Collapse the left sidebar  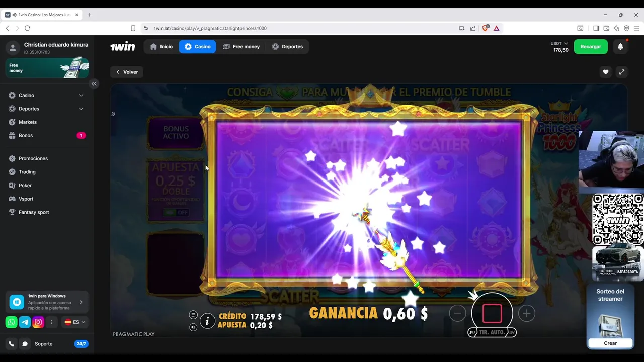click(94, 84)
